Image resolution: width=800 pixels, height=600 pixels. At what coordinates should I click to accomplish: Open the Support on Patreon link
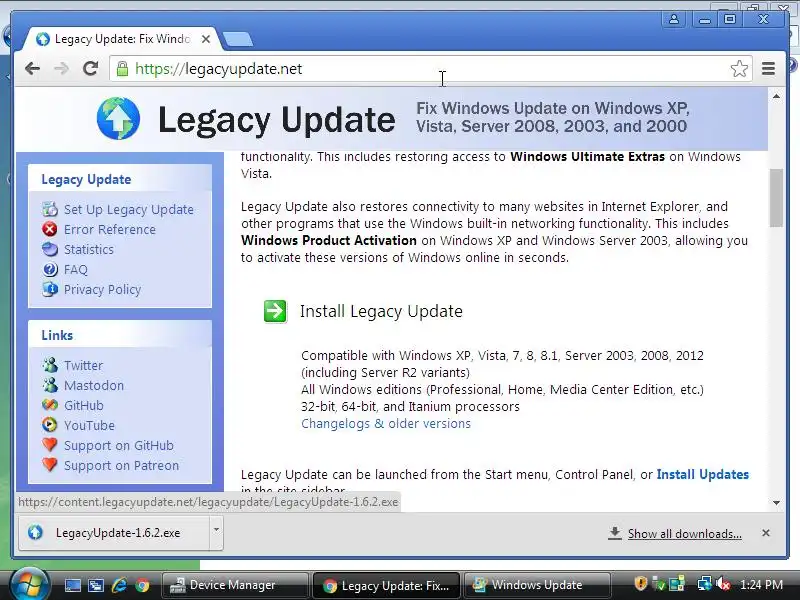click(121, 465)
